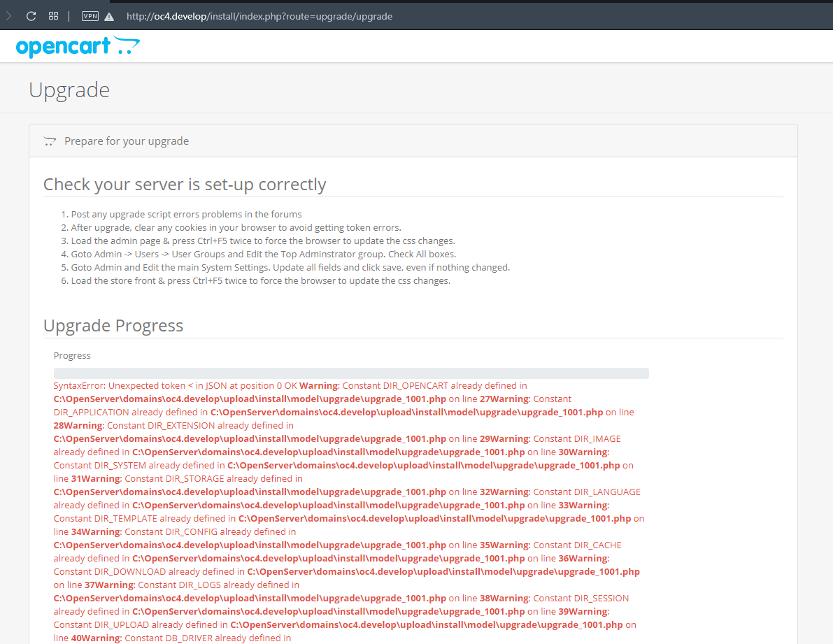Viewport: 833px width, 644px height.
Task: Click the 'Progress' label
Action: click(72, 355)
